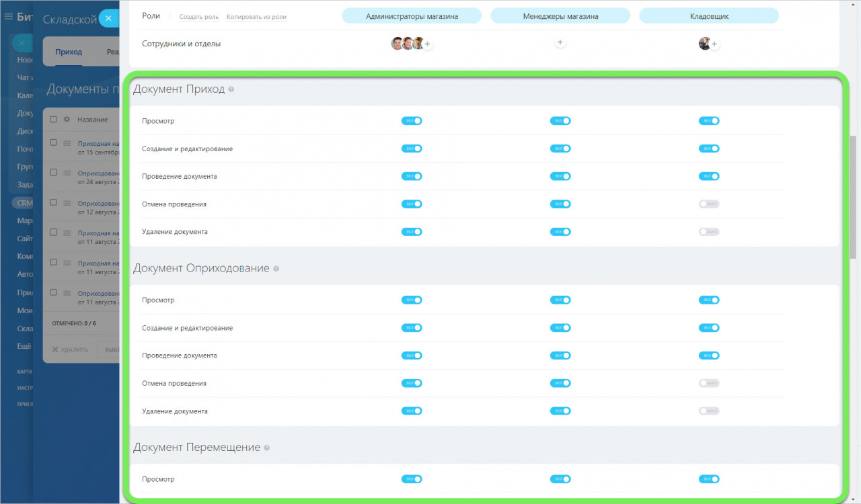Turn on Удаление документа for Кладовщик in Оприходование

(709, 411)
